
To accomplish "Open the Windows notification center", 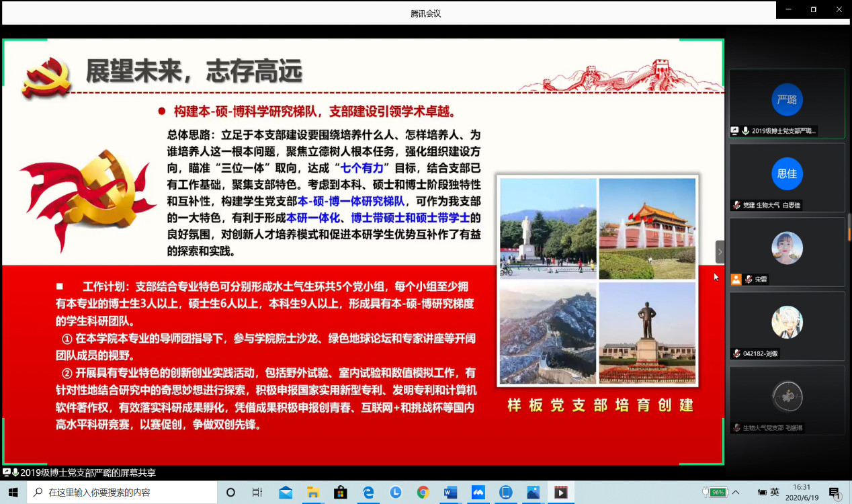I will coord(835,493).
